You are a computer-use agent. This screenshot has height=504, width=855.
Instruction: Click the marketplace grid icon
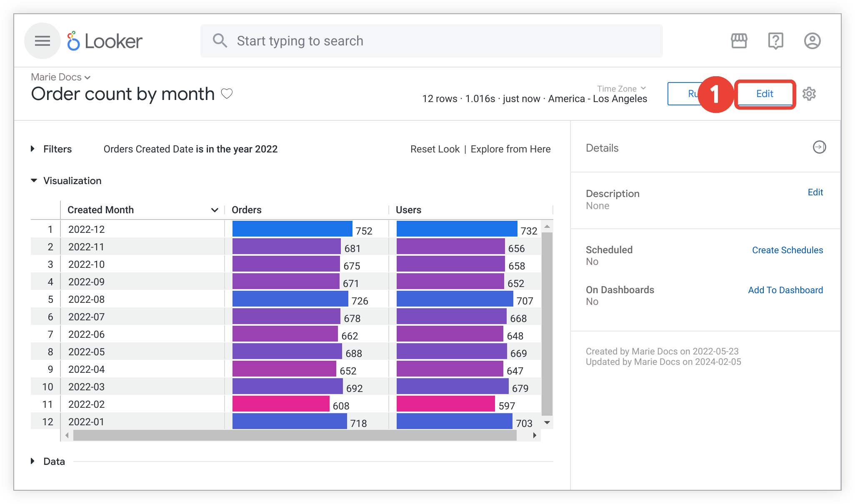pyautogui.click(x=738, y=41)
